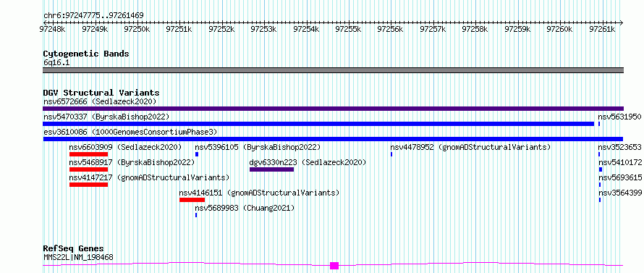Select the blue esv3610086 variant bar
Image resolution: width=644 pixels, height=273 pixels.
tap(333, 139)
